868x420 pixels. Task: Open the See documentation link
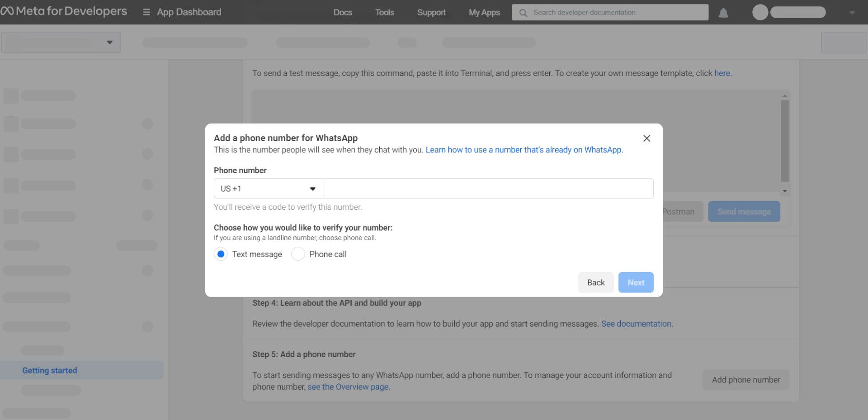636,324
